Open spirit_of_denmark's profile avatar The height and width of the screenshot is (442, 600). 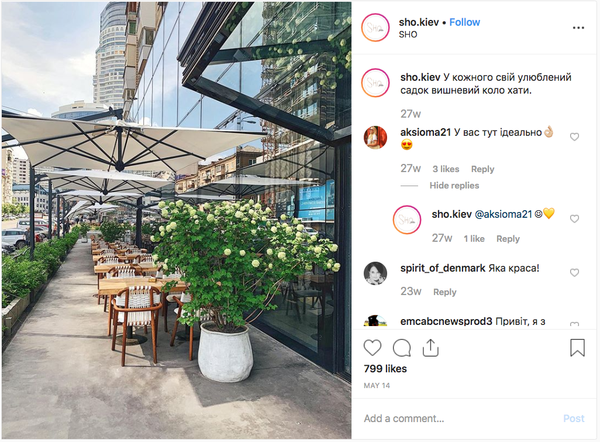tap(375, 273)
